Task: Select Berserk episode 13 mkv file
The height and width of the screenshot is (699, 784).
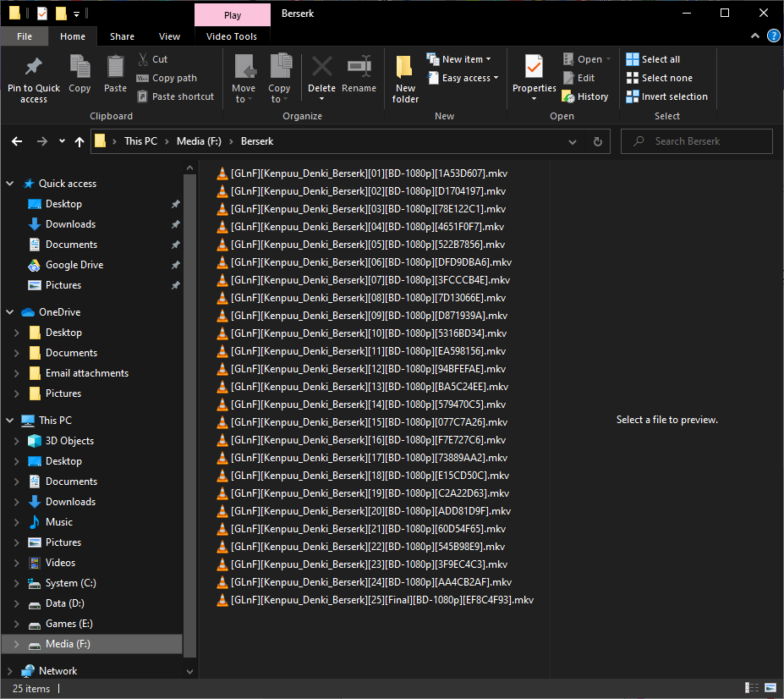Action: click(x=363, y=387)
